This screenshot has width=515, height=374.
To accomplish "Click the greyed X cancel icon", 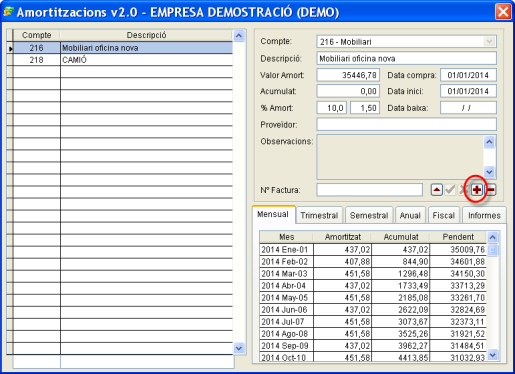I will coord(463,190).
